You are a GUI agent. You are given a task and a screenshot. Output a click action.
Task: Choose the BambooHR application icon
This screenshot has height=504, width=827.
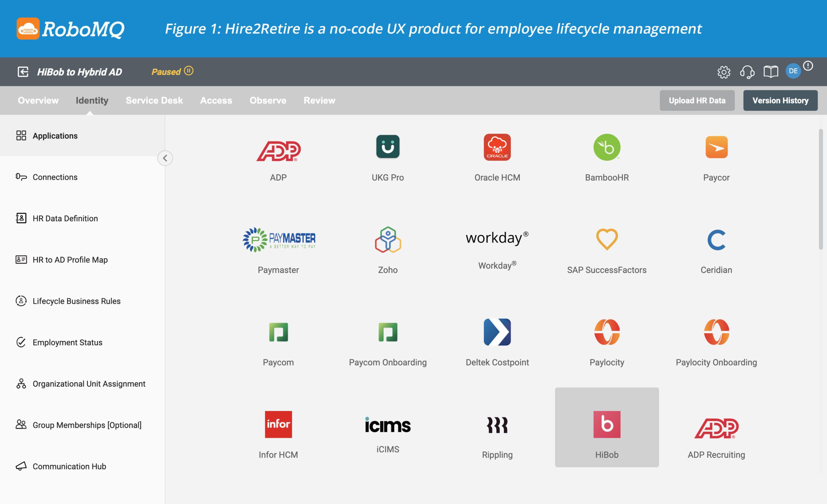point(606,147)
